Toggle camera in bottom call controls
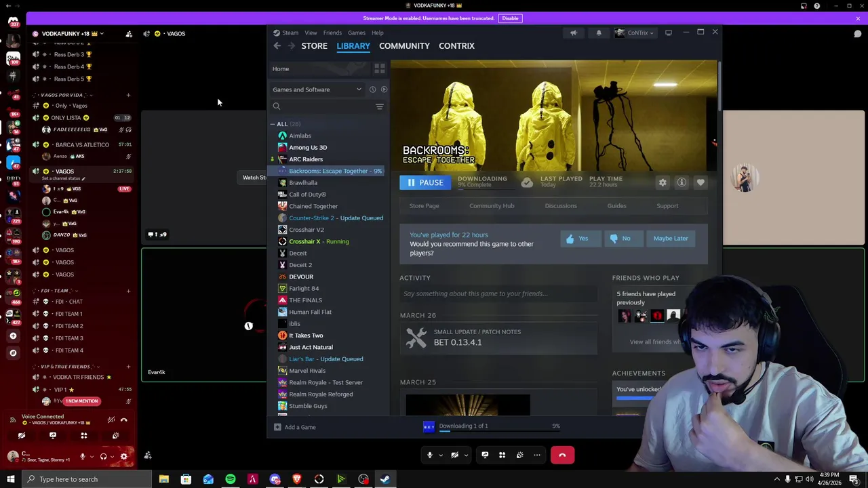Screen dimensions: 868x488 pos(455,455)
